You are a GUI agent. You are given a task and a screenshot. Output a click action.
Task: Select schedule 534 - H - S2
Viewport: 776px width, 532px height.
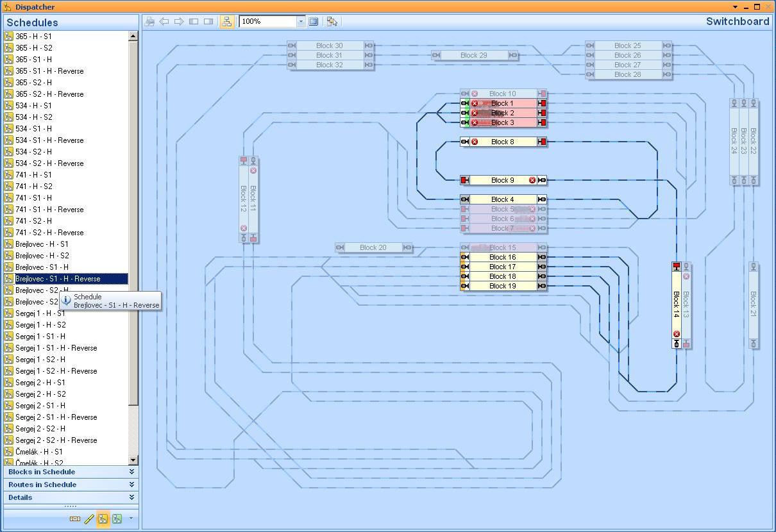click(34, 117)
